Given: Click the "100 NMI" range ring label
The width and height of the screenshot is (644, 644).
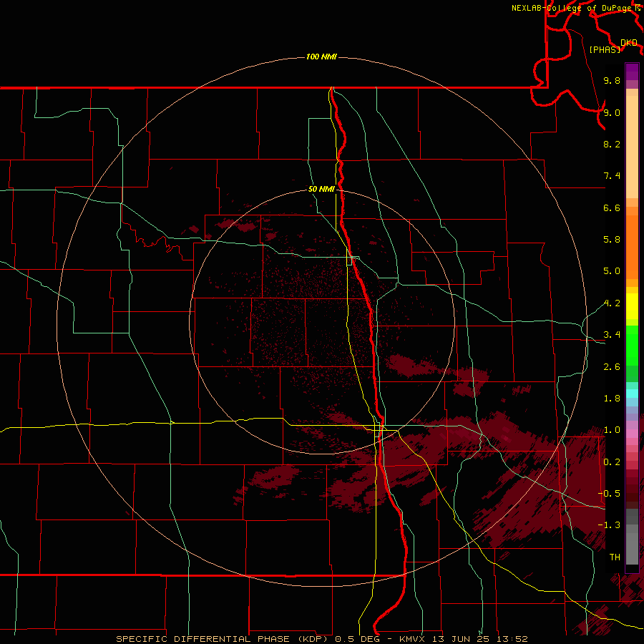Looking at the screenshot, I should 321,57.
